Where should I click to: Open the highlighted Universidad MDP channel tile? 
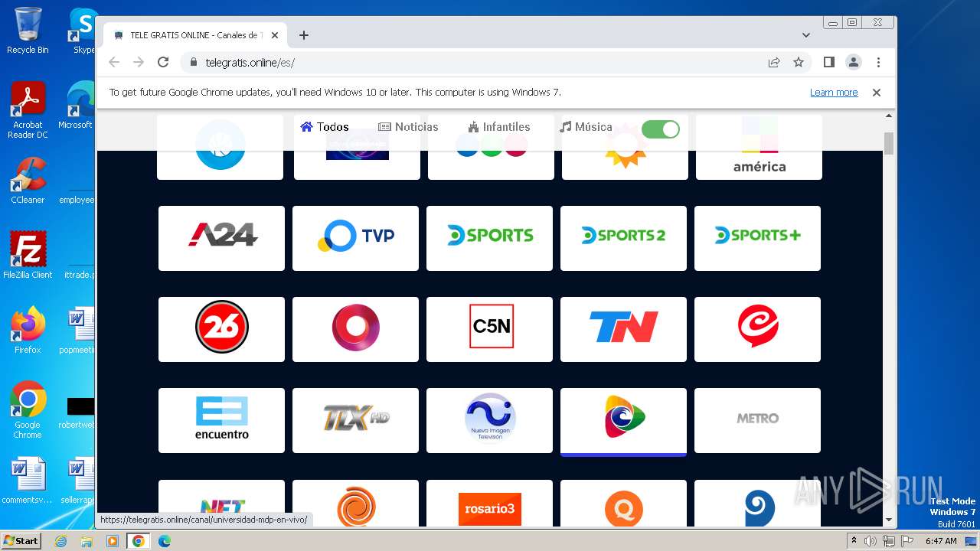[x=623, y=420]
